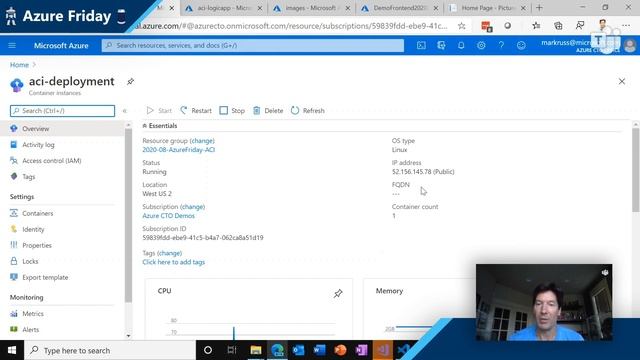Switch to the DemoFrontend browser tab
The image size is (640, 360).
399,8
